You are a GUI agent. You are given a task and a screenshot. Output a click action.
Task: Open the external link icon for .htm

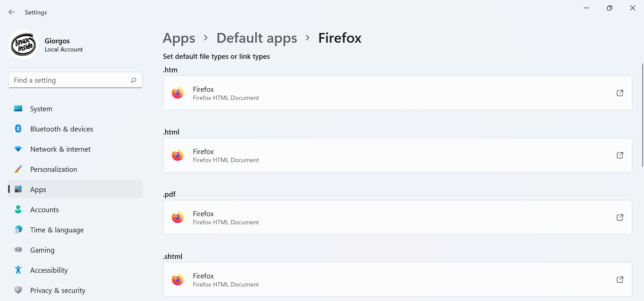(x=620, y=93)
